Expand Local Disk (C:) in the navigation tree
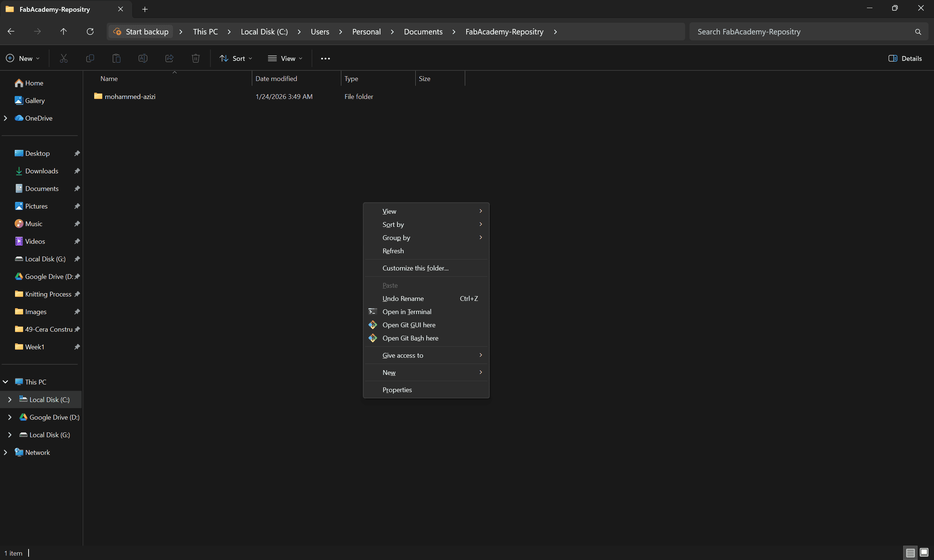This screenshot has height=560, width=934. click(10, 399)
